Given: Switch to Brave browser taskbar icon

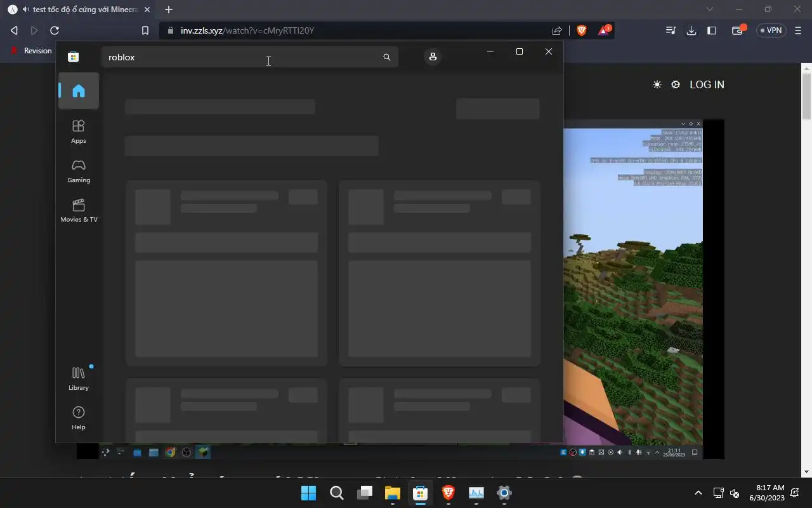Looking at the screenshot, I should point(449,493).
